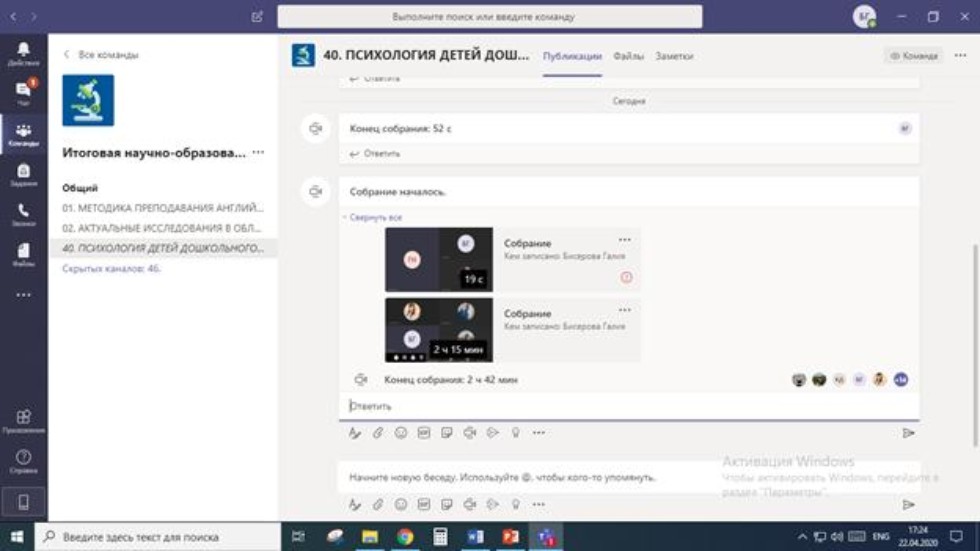Click the Команда button at top right
Screen dimensions: 980x551
tap(913, 56)
